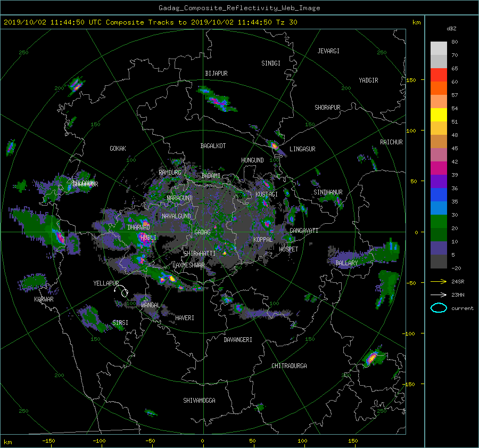
Task: Click the BADAMI city label
Action: 211,176
